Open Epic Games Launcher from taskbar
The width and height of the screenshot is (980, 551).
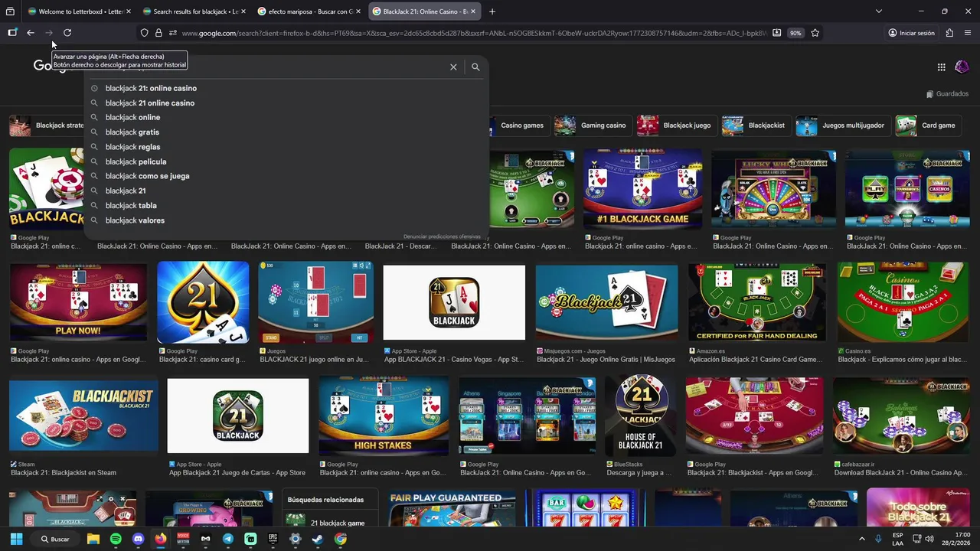(x=273, y=539)
